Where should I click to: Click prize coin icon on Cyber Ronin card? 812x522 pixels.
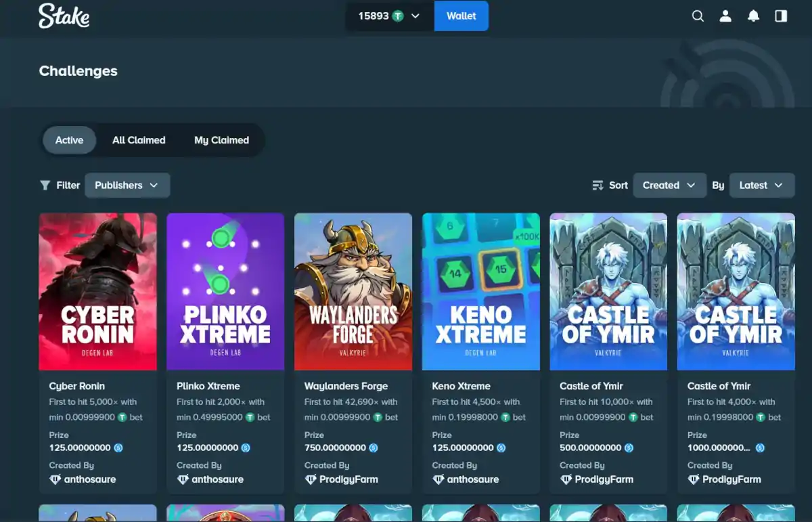point(118,448)
